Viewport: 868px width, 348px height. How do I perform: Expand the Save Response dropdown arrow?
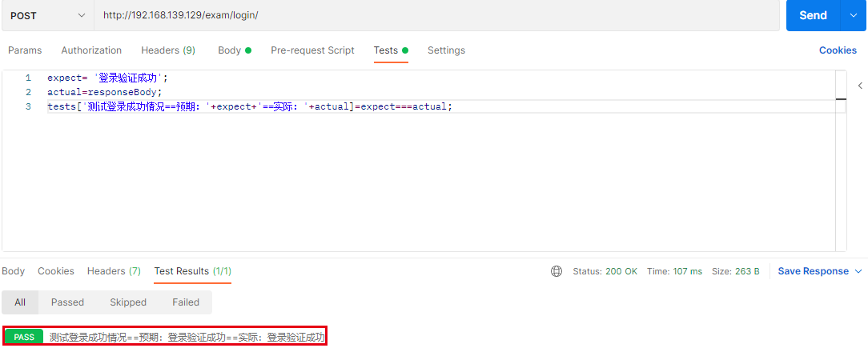(x=858, y=271)
